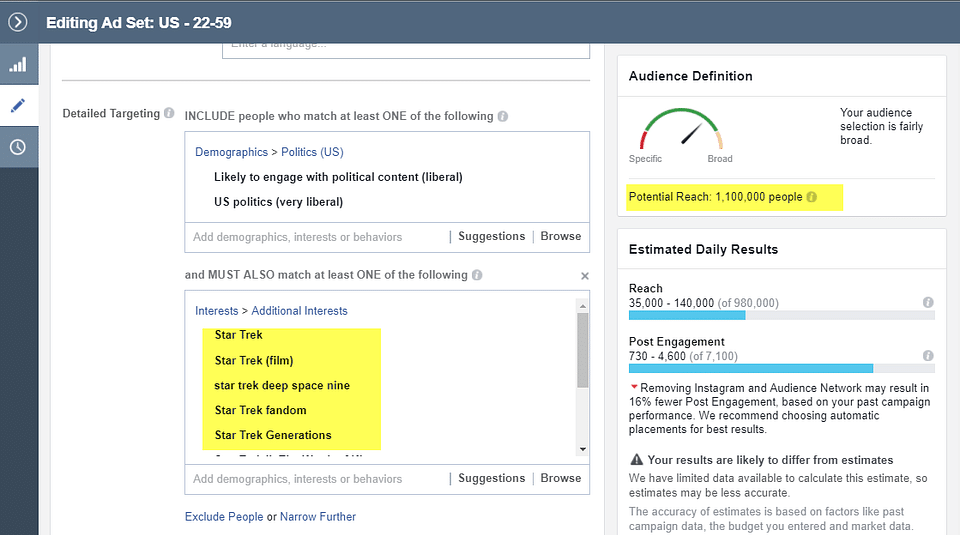Open the history clock sidebar icon
960x535 pixels.
18,147
